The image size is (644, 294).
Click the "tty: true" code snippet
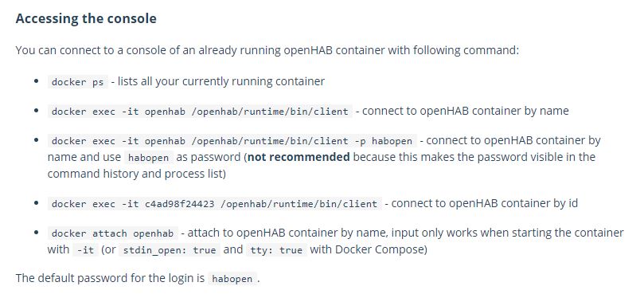277,250
